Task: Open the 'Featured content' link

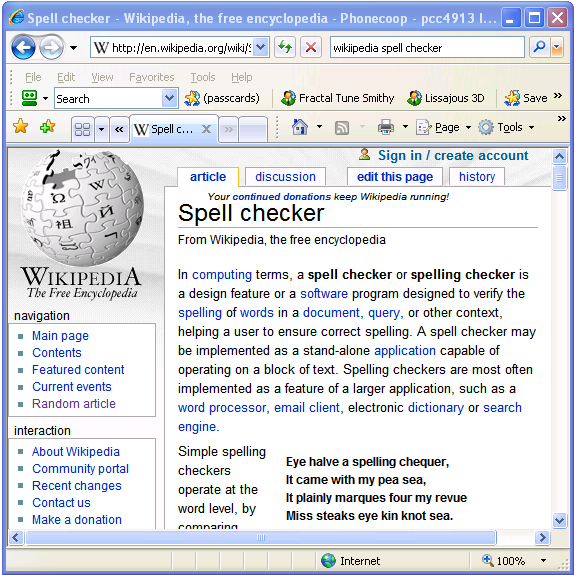Action: click(78, 370)
